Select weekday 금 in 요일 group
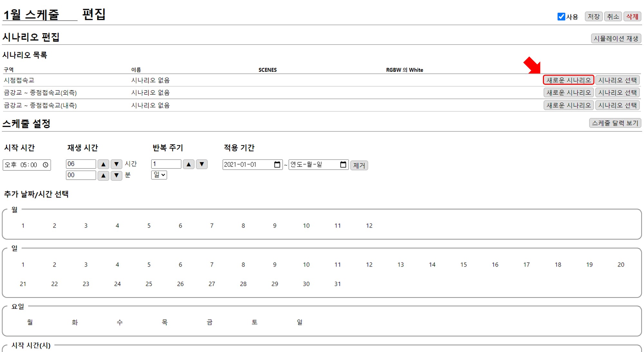This screenshot has height=352, width=644. (x=210, y=322)
